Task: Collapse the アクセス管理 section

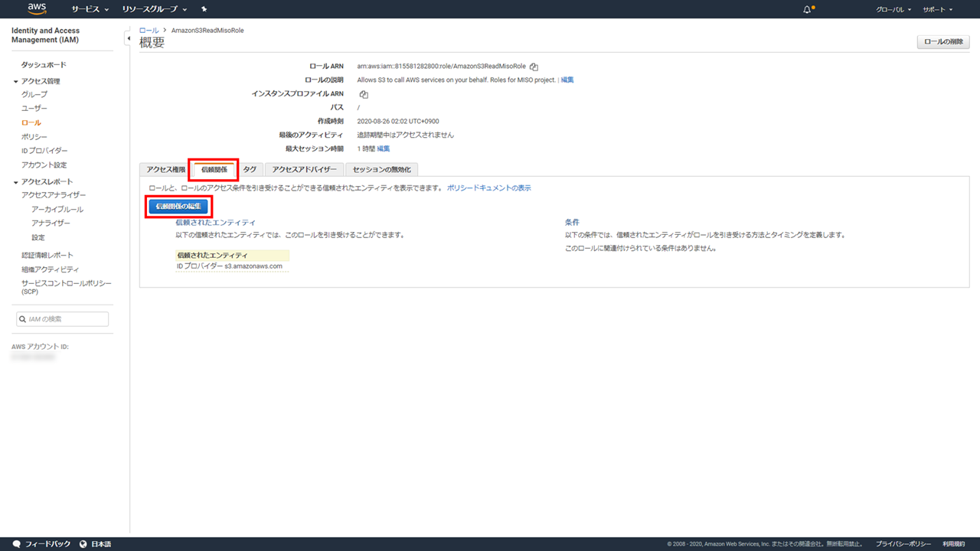Action: (x=16, y=81)
